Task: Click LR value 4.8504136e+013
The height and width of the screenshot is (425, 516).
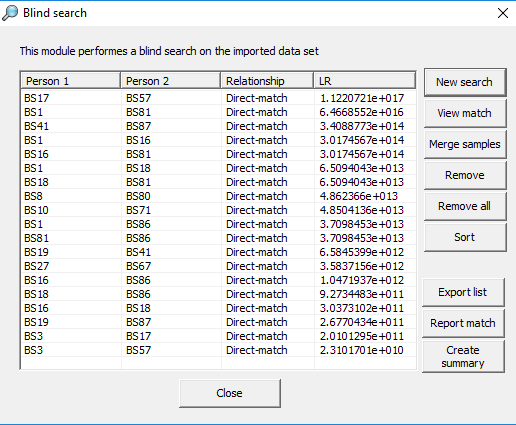Action: pyautogui.click(x=362, y=210)
